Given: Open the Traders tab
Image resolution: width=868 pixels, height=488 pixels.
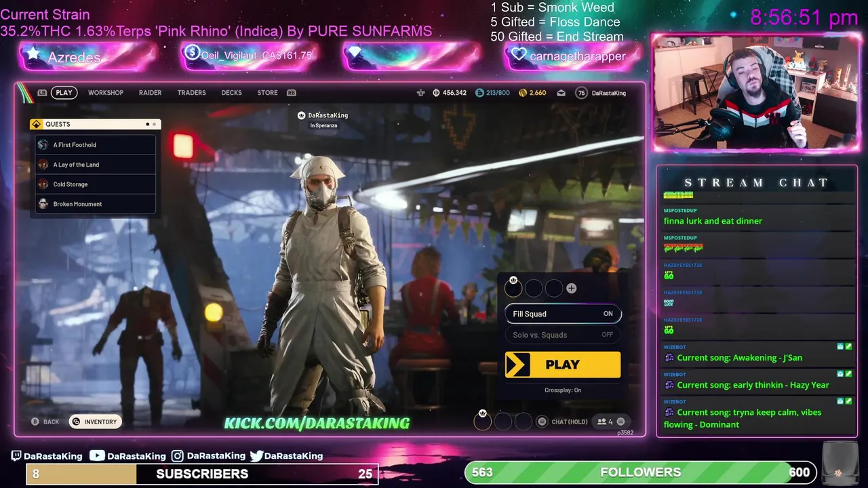Looking at the screenshot, I should coord(191,93).
